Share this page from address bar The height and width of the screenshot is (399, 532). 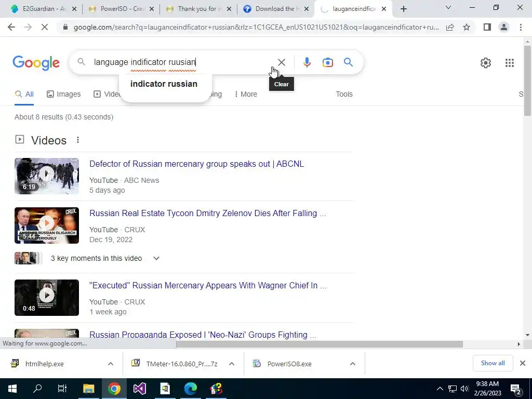pos(450,27)
